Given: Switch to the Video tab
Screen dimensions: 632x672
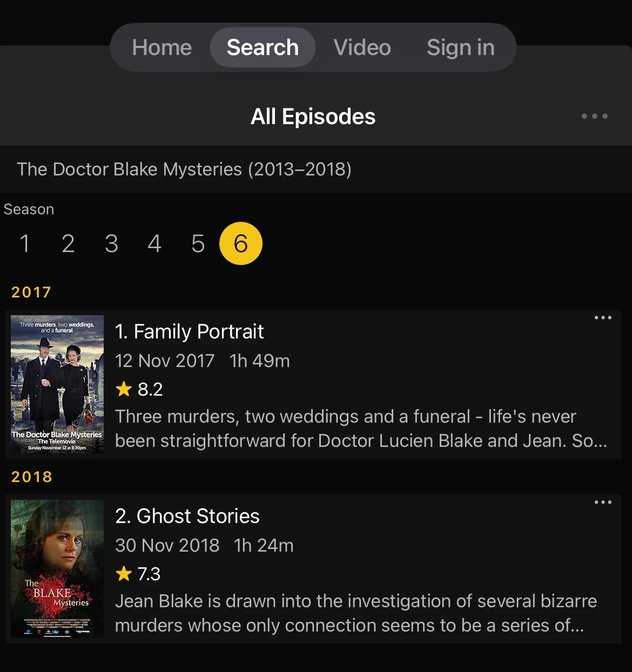Looking at the screenshot, I should [x=362, y=47].
